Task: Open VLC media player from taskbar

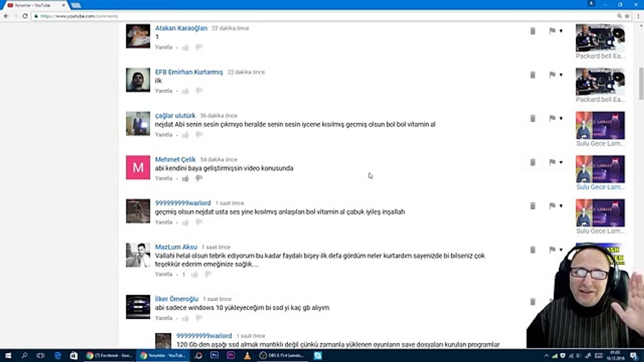Action: [x=247, y=355]
